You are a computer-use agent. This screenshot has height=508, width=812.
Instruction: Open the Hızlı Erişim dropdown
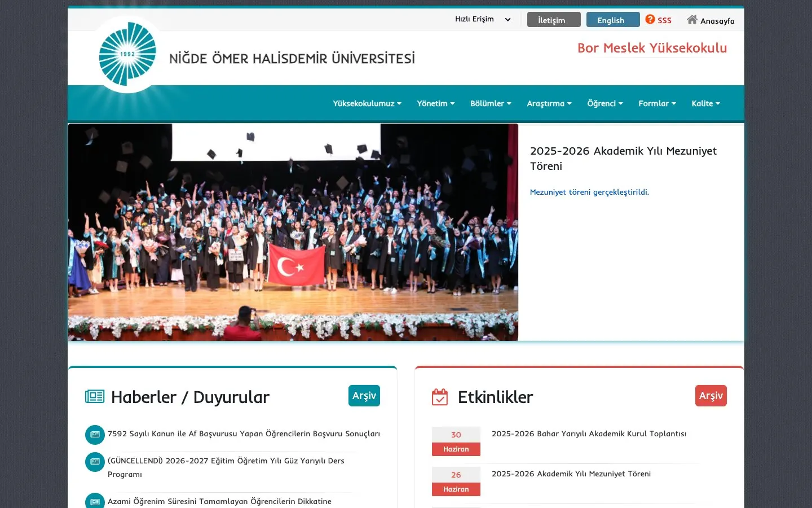pos(483,19)
